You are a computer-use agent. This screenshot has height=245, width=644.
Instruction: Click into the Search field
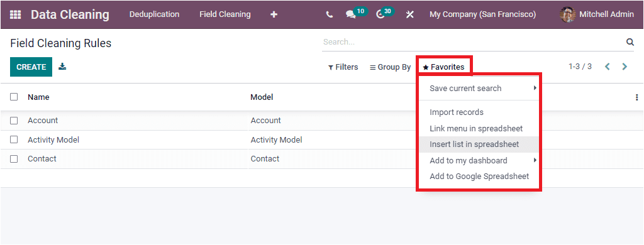[472, 42]
